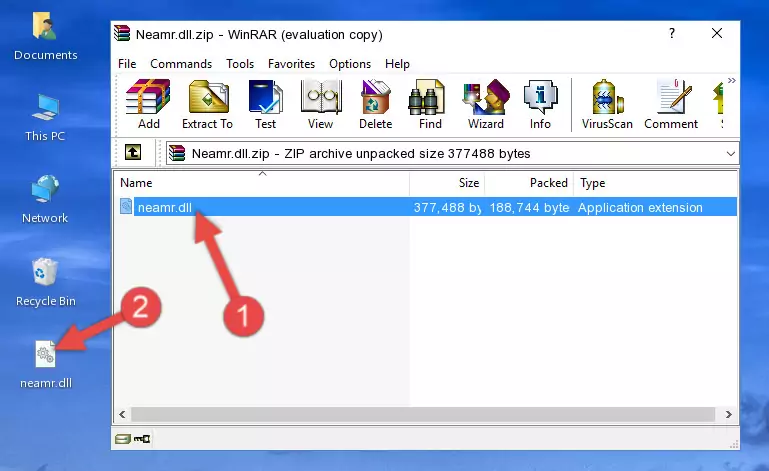The height and width of the screenshot is (471, 769).
Task: Select the This PC desktop icon
Action: click(45, 118)
